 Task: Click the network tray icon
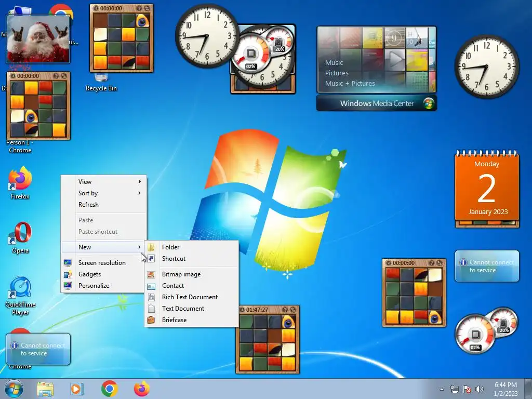454,389
